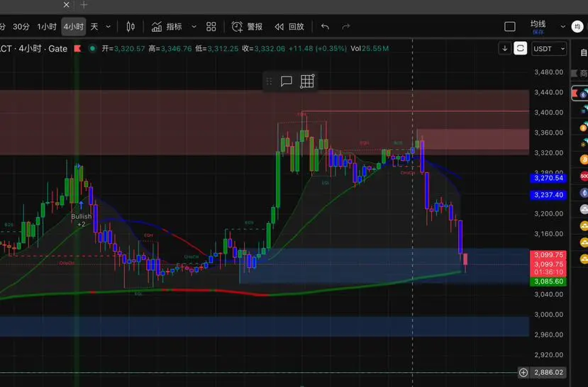Image resolution: width=588 pixels, height=387 pixels.
Task: Save the layout via 保存 link
Action: click(538, 32)
